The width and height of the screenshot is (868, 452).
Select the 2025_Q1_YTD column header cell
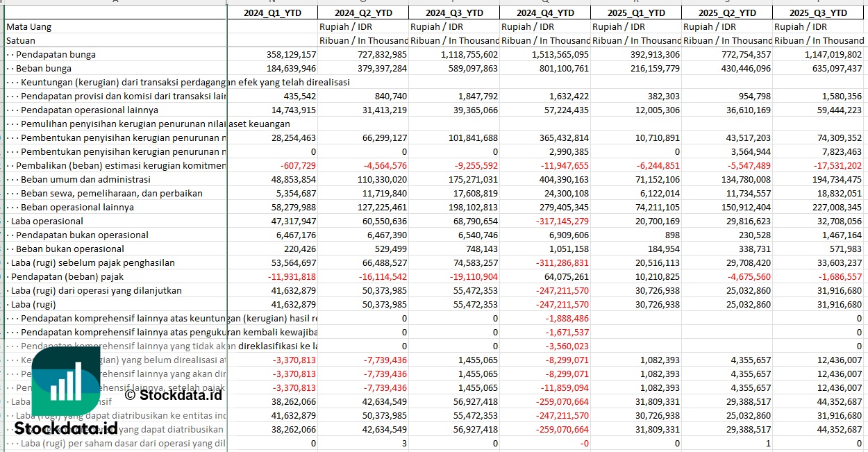636,12
